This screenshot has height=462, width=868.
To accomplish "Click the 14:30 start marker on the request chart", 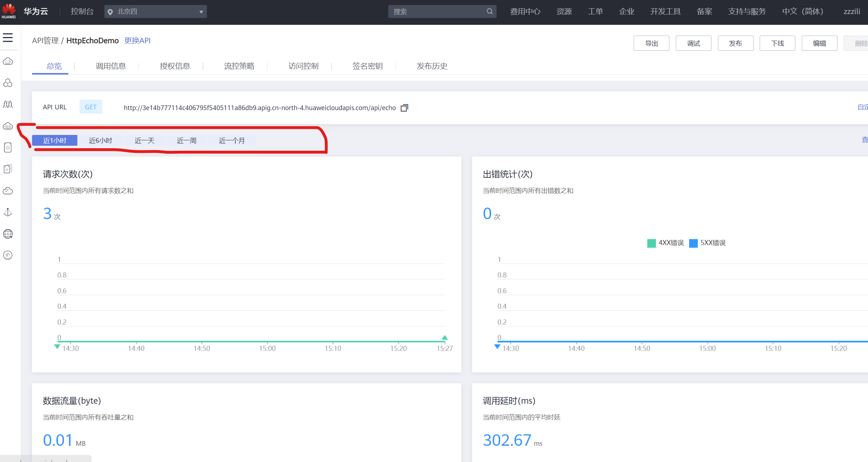I will [x=57, y=346].
